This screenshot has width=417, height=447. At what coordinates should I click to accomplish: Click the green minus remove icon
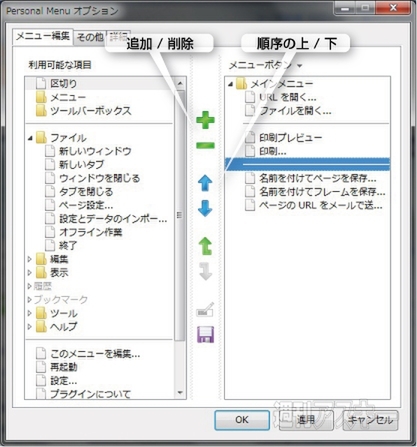point(205,145)
